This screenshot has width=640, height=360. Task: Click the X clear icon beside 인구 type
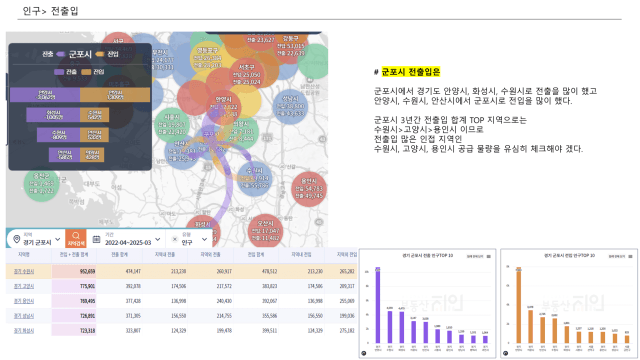(175, 239)
